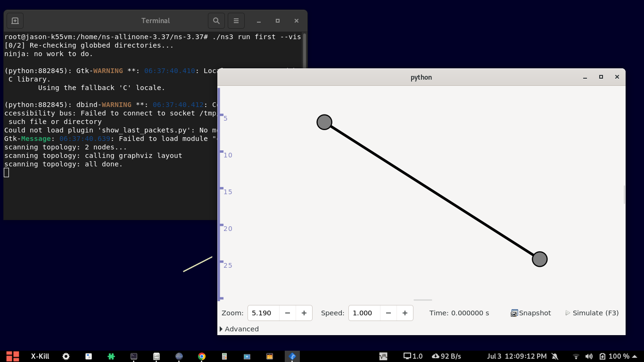Click the Zoom value field 5.190
This screenshot has height=362, width=644.
coord(264,313)
